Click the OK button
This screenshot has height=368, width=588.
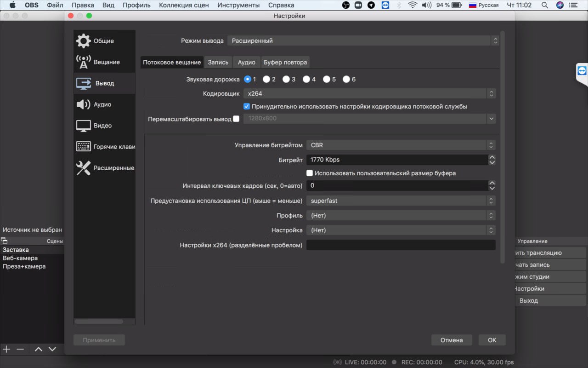pos(492,340)
